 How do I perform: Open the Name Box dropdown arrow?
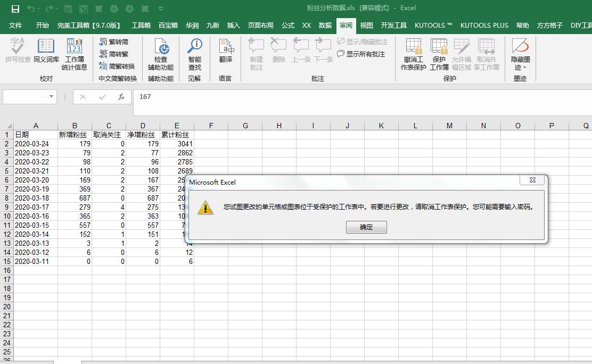(x=52, y=97)
